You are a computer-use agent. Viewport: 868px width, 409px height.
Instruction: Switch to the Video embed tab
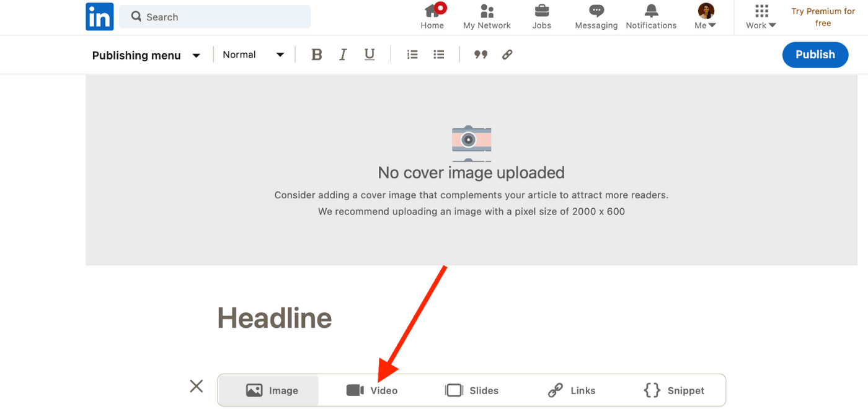(373, 390)
